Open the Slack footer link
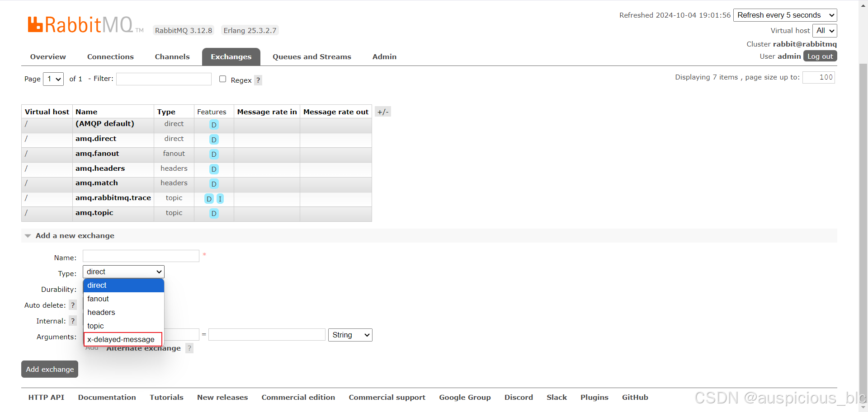This screenshot has width=868, height=412. click(x=557, y=397)
